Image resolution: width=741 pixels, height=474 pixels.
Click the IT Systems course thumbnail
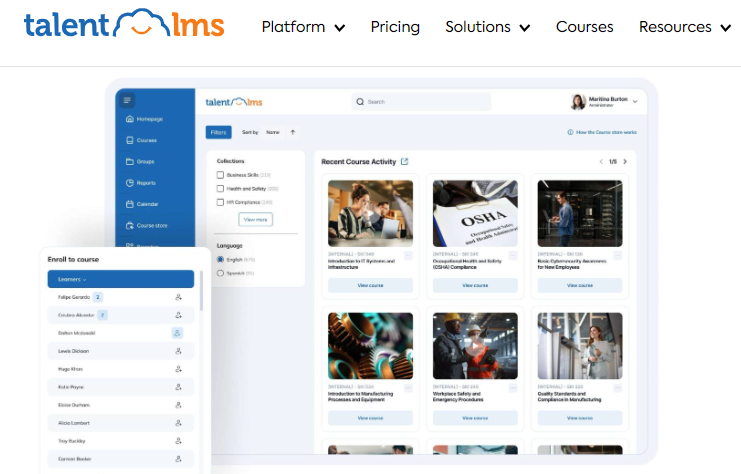click(370, 213)
